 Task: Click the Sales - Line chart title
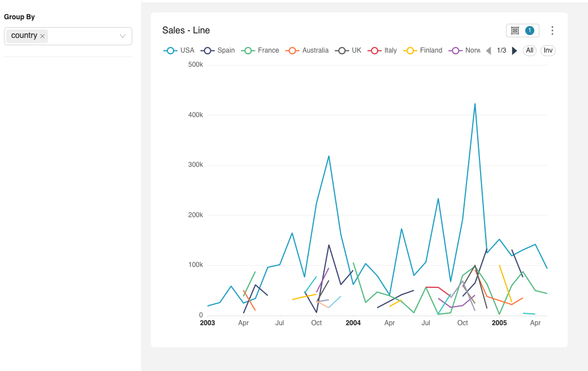click(x=186, y=31)
